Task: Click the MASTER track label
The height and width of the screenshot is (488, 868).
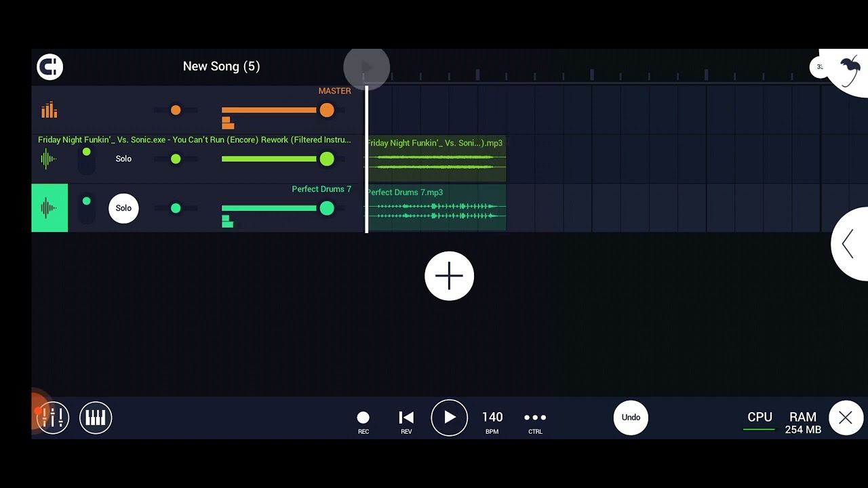Action: click(x=335, y=91)
